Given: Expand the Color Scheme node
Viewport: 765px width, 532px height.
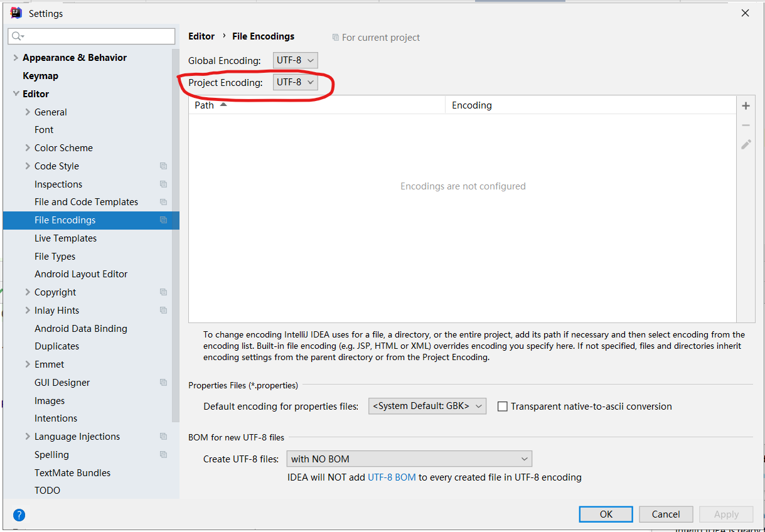Looking at the screenshot, I should pyautogui.click(x=28, y=148).
